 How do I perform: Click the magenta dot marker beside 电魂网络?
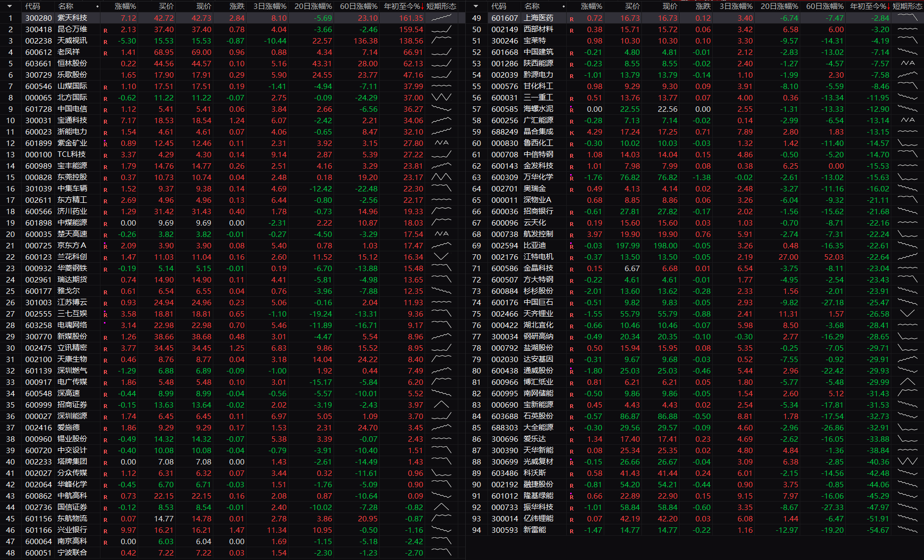104,323
